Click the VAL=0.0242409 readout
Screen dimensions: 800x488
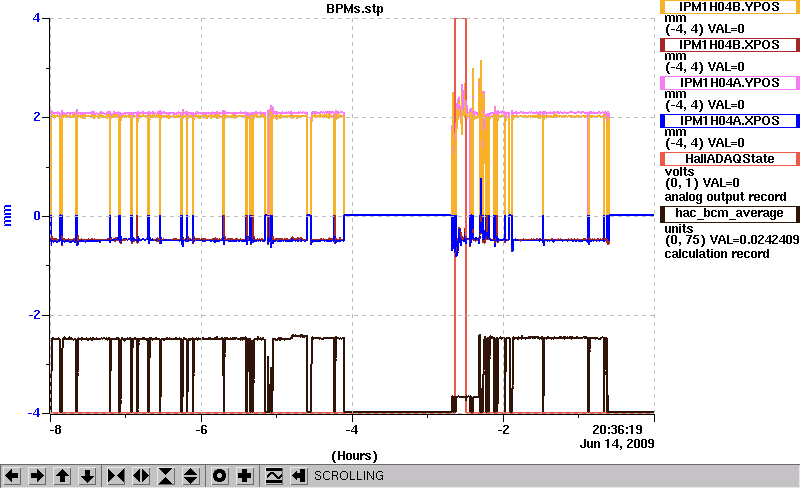753,240
